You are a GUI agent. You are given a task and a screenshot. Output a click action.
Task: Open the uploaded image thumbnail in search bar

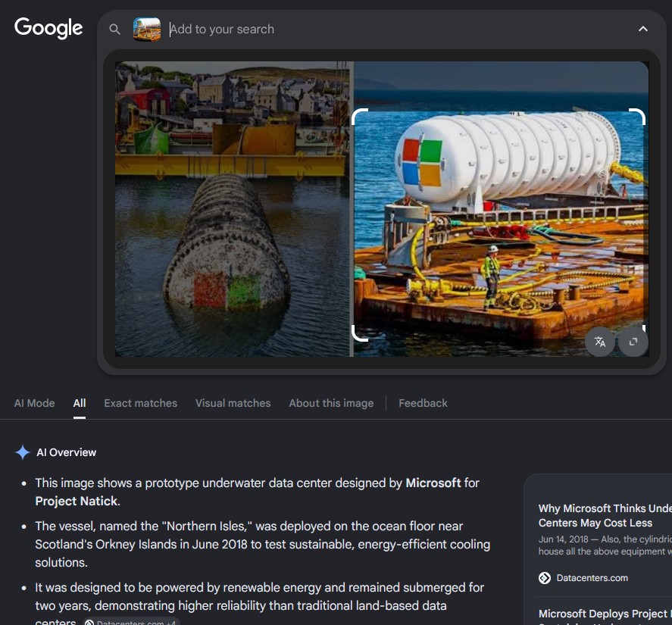(x=146, y=29)
